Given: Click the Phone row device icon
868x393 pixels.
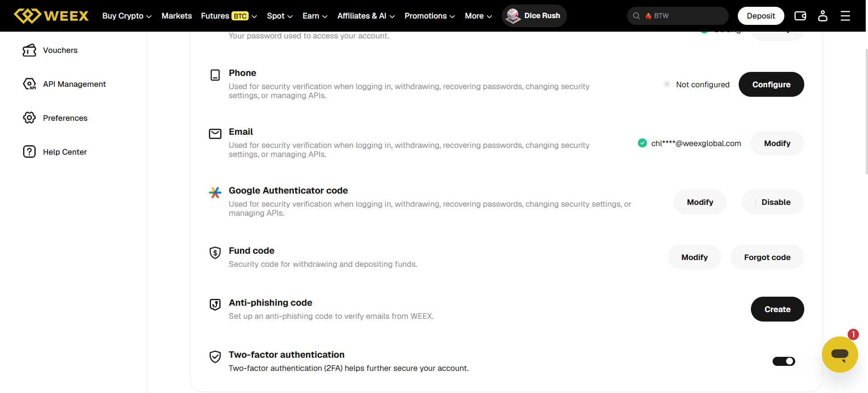Looking at the screenshot, I should click(x=215, y=75).
